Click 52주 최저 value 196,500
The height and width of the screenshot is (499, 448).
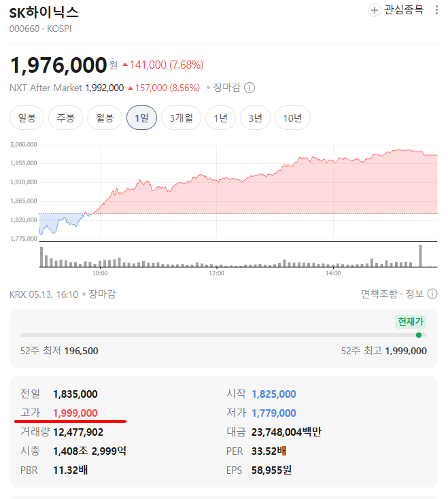point(81,351)
